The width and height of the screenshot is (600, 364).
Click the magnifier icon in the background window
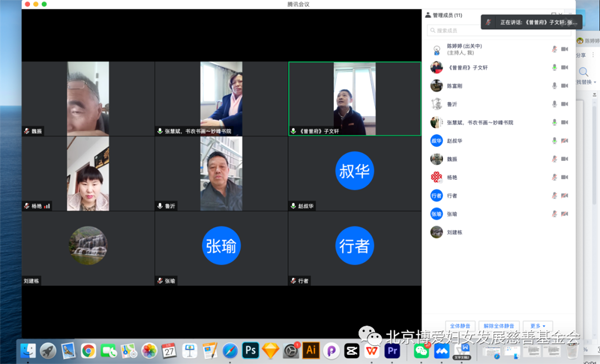(x=583, y=72)
